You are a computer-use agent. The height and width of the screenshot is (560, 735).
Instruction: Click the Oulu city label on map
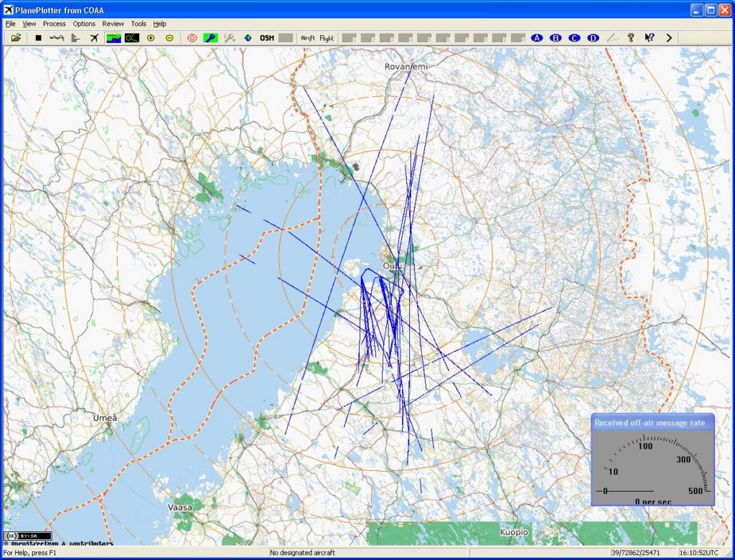click(391, 266)
